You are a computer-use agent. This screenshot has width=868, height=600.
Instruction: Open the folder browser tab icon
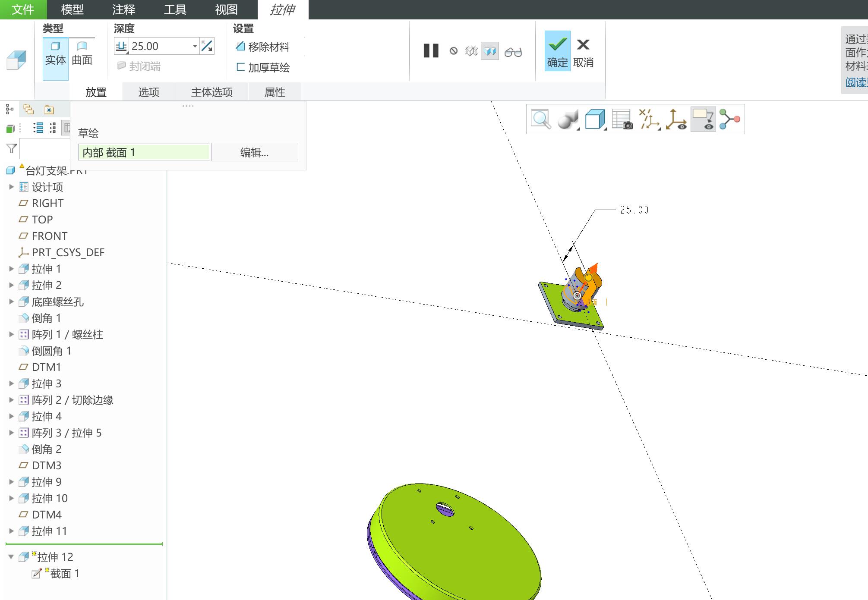(29, 110)
